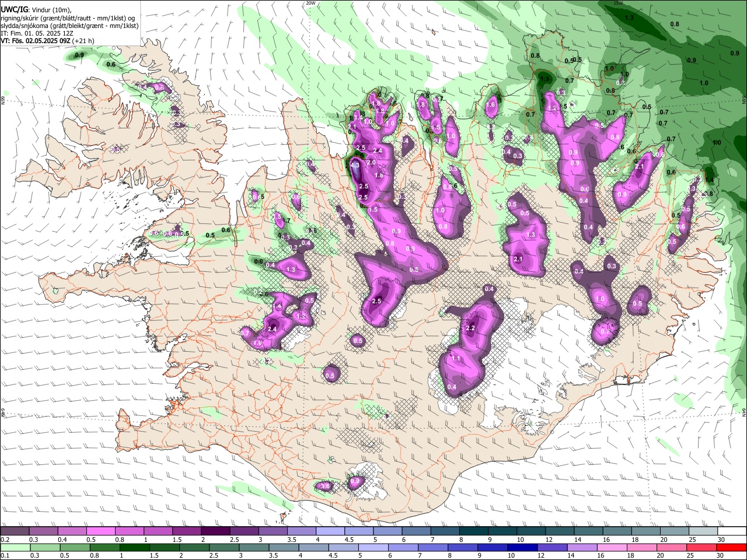Pick the dark purple snow swatch starting at 2

click(215, 531)
